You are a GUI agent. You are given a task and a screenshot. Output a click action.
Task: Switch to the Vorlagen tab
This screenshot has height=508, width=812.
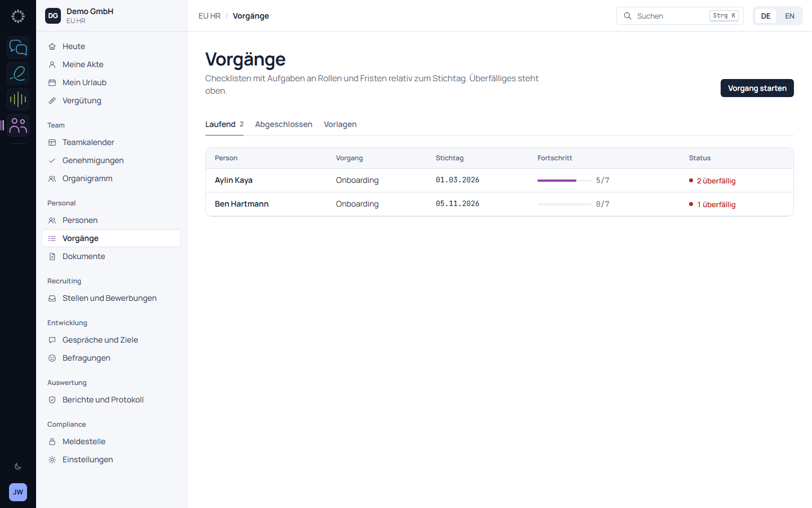(340, 124)
